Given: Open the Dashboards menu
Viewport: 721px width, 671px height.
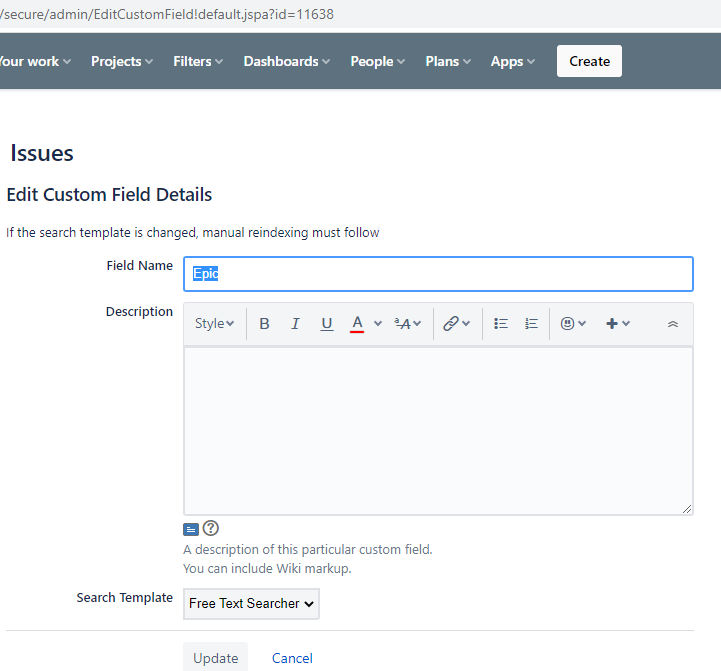Looking at the screenshot, I should pos(287,61).
